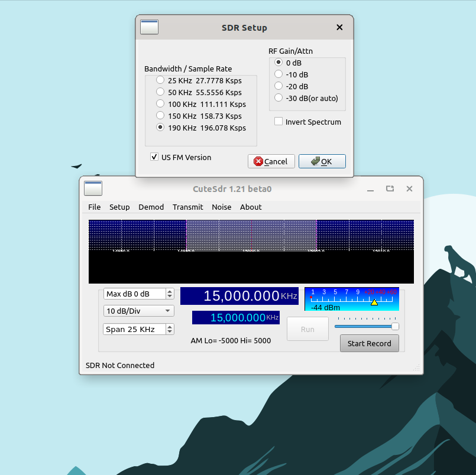Maximize the CuteSdr window
This screenshot has height=475, width=476.
390,189
